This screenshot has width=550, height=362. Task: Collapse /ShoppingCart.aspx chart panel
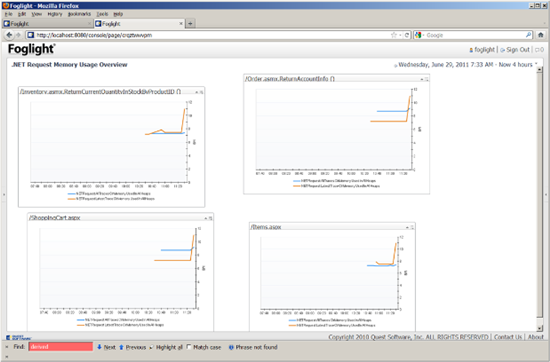coord(206,218)
